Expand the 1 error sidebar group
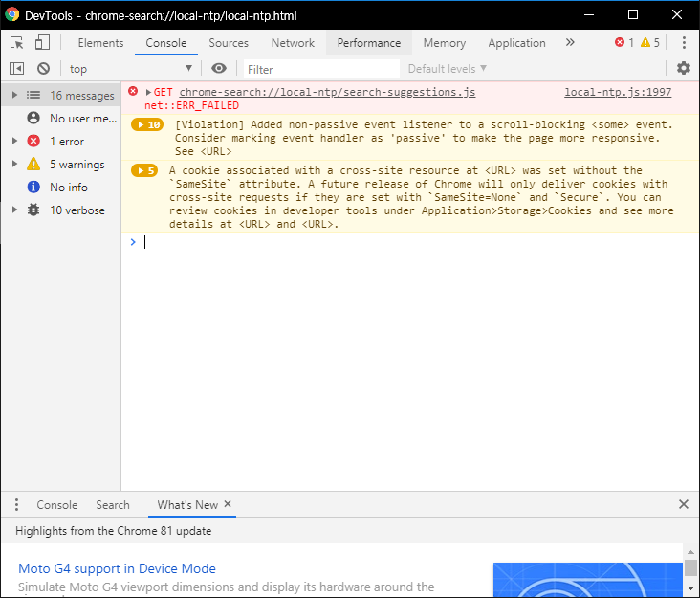Viewport: 700px width, 598px height. point(14,141)
